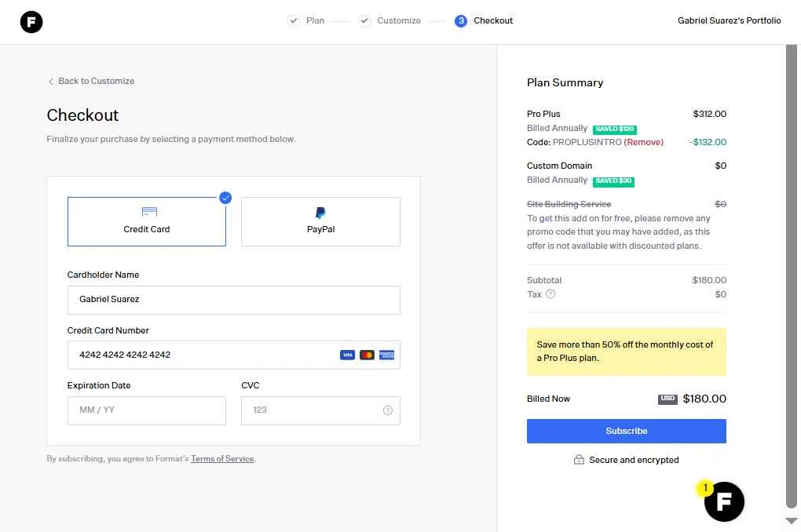The image size is (801, 532).
Task: Click the CVC help question mark icon
Action: coord(388,410)
